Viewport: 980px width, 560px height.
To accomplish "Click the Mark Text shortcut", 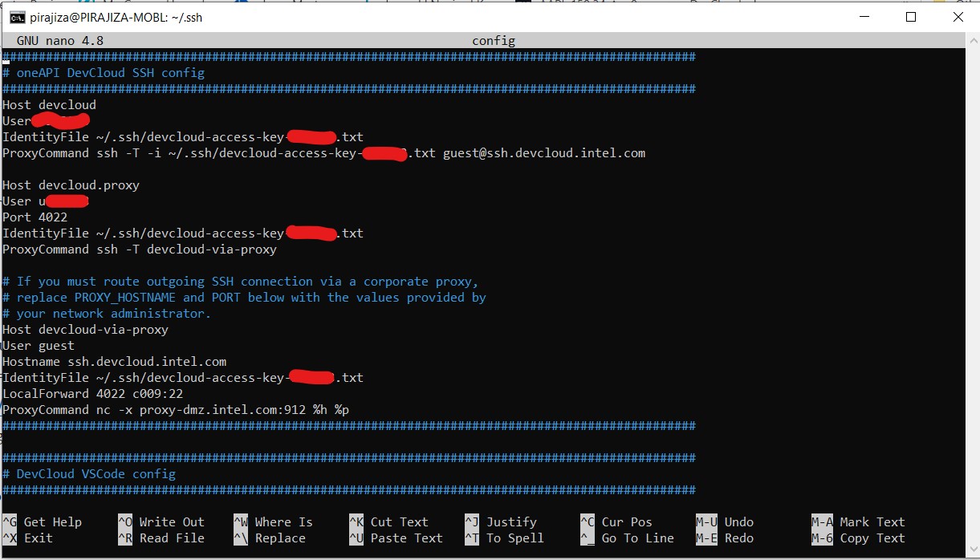I will 872,522.
